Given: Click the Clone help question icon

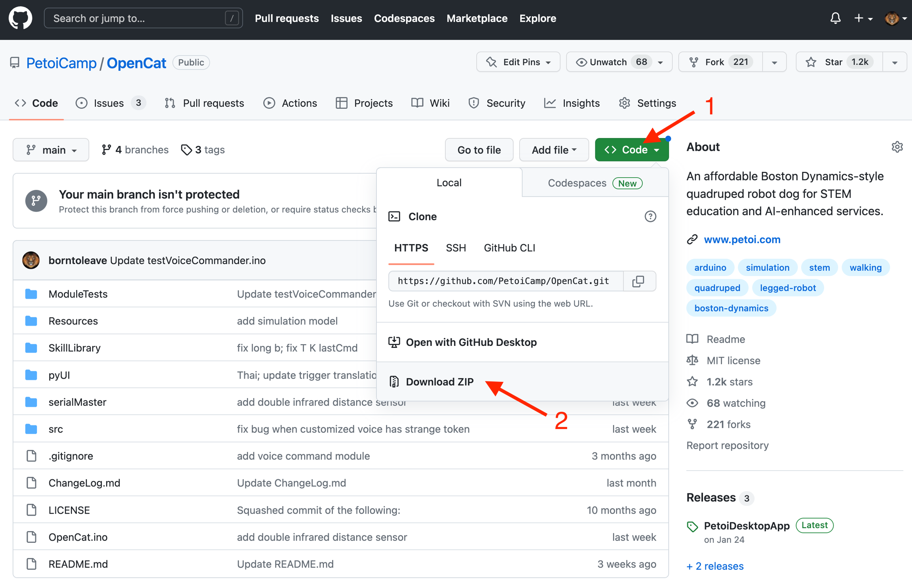Looking at the screenshot, I should point(650,216).
